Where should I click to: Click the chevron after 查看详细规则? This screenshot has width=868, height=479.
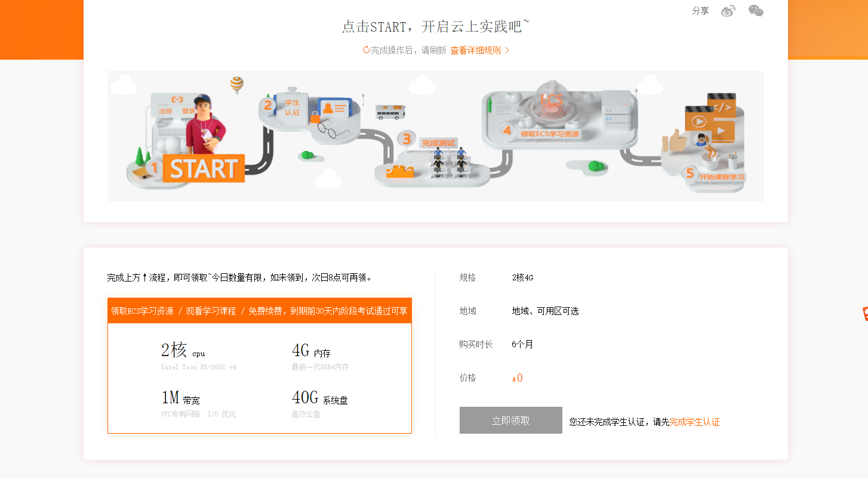pyautogui.click(x=507, y=51)
